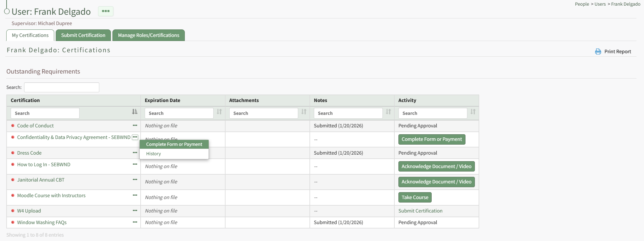Open the ellipsis menu for Code of Conduct
644x241 pixels.
[135, 126]
